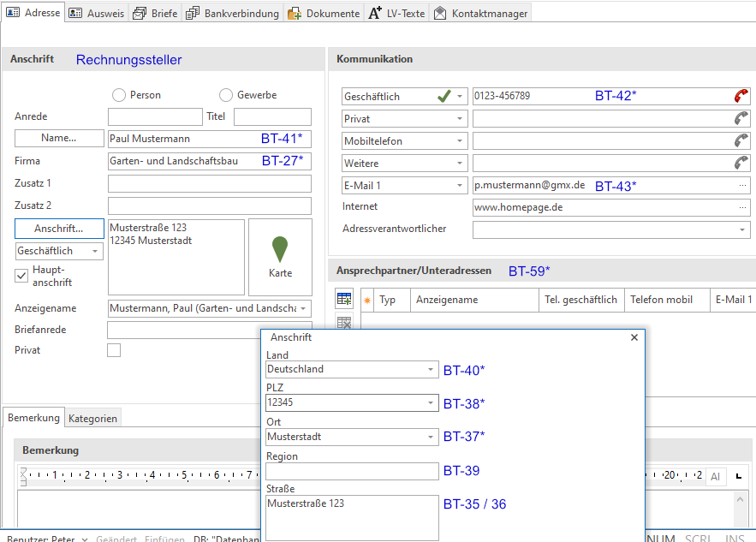The height and width of the screenshot is (542, 756).
Task: Click the Anrede input field
Action: [x=155, y=116]
